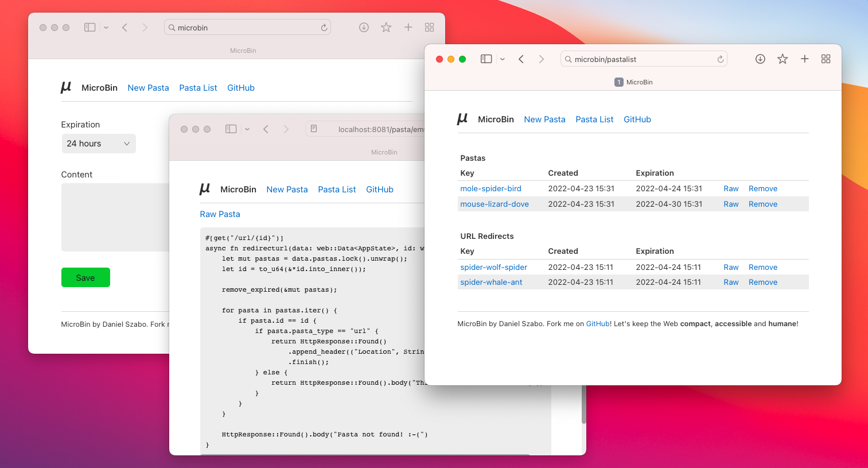Open the spider-wolf-spider redirect
This screenshot has width=868, height=468.
coord(493,267)
